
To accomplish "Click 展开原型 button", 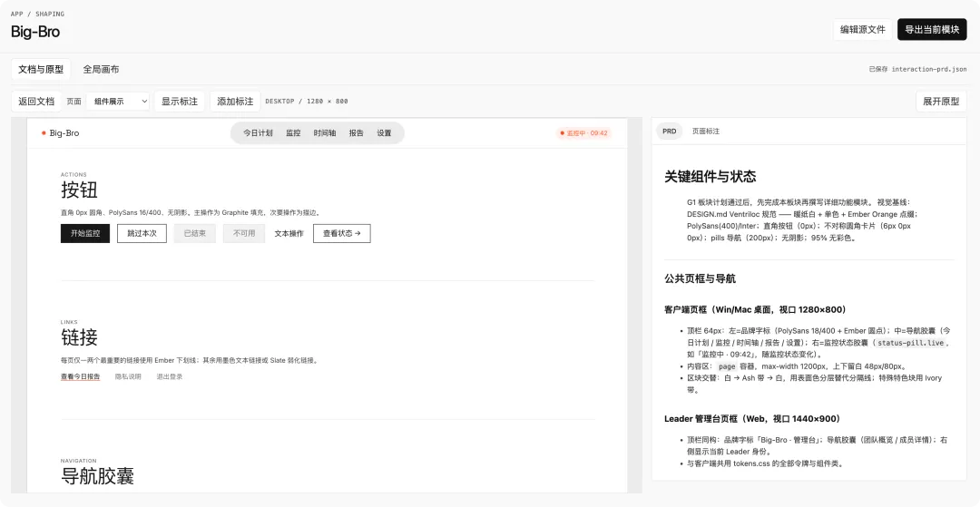I will point(941,102).
